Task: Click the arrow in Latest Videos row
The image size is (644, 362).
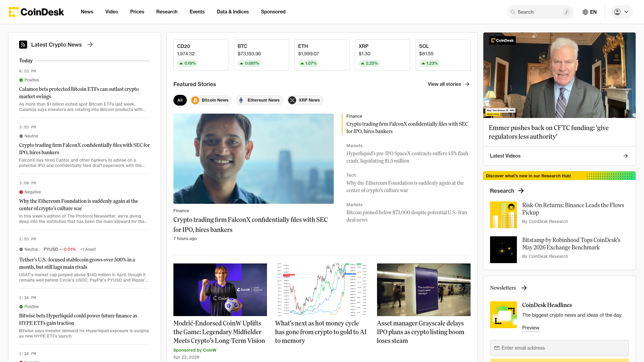Action: (626, 156)
